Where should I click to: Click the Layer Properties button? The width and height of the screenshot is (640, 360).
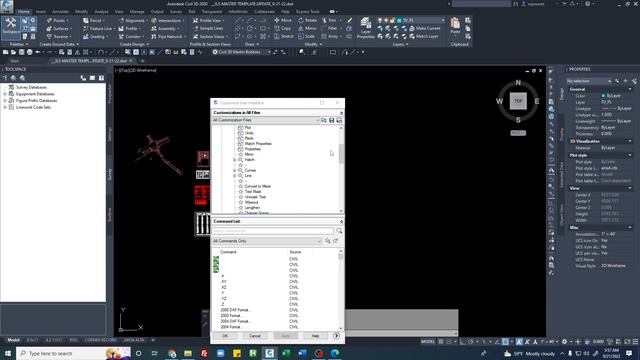pos(365,28)
